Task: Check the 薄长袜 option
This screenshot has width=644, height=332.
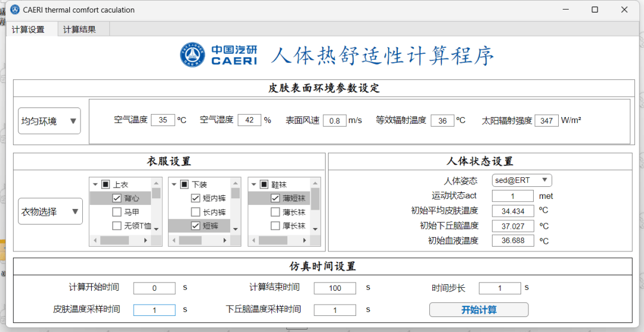Action: (x=275, y=213)
